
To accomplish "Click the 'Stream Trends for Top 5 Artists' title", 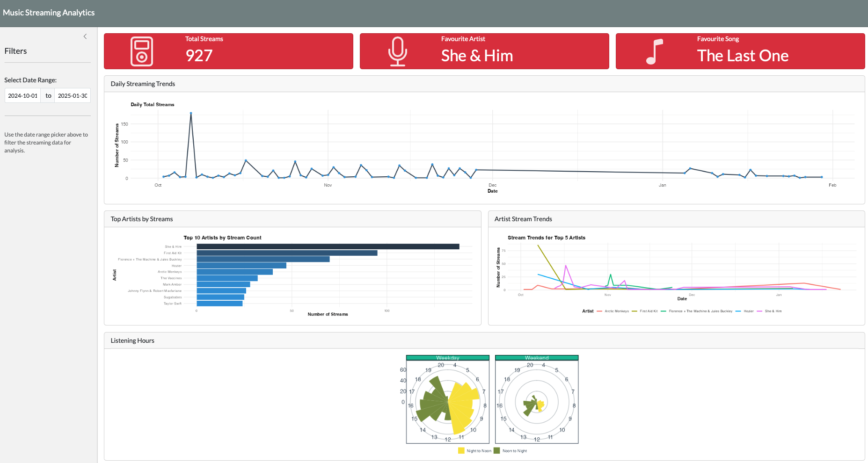I will click(x=547, y=238).
